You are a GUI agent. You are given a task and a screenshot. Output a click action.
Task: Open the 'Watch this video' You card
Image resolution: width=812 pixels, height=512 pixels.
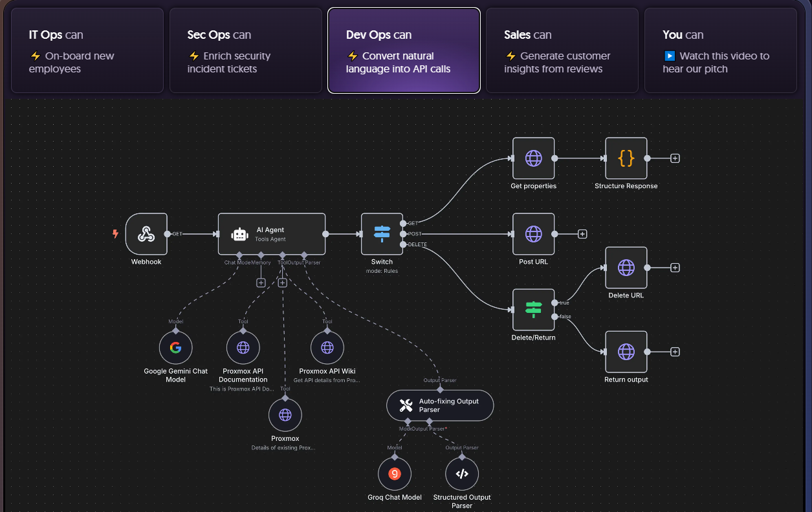tap(721, 50)
